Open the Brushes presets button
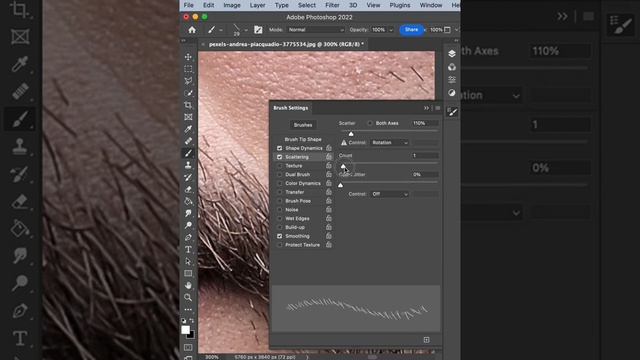This screenshot has height=360, width=640. point(303,125)
